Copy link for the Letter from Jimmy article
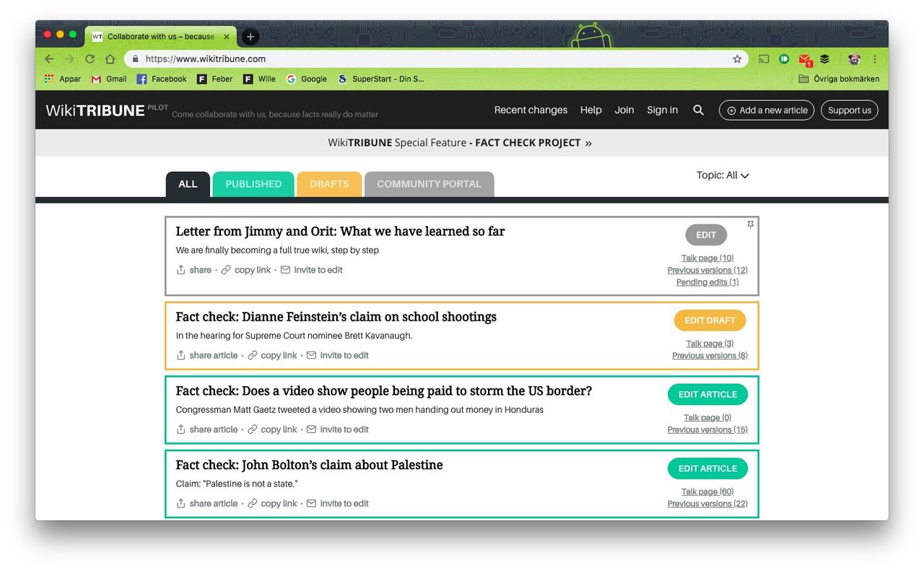The image size is (924, 571). pyautogui.click(x=246, y=270)
